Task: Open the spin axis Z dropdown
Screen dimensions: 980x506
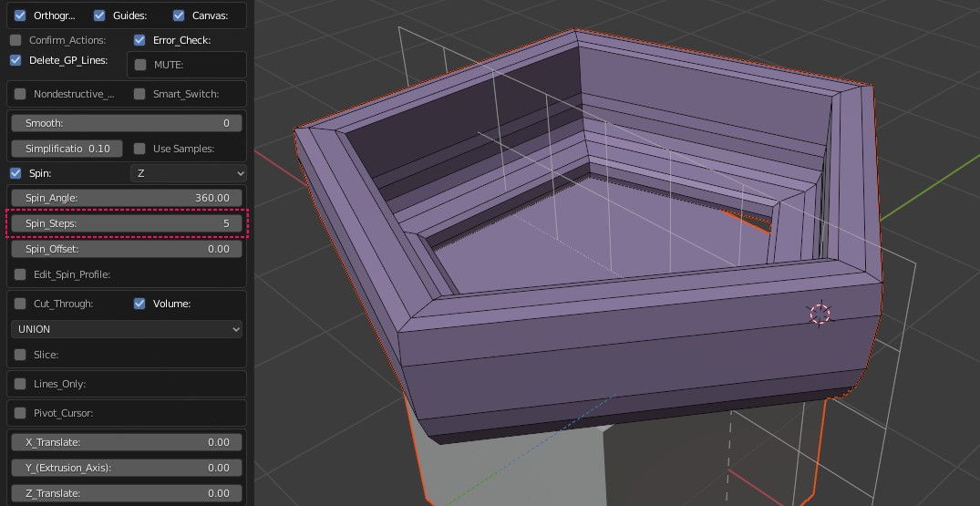Action: pyautogui.click(x=189, y=173)
